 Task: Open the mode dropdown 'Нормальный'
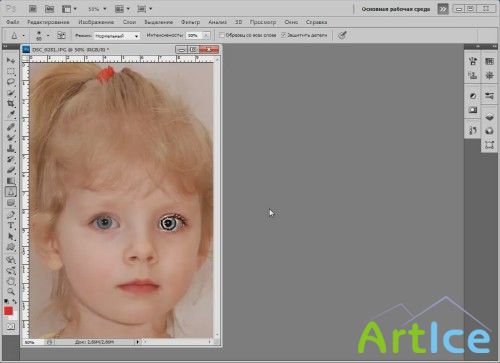pos(117,36)
